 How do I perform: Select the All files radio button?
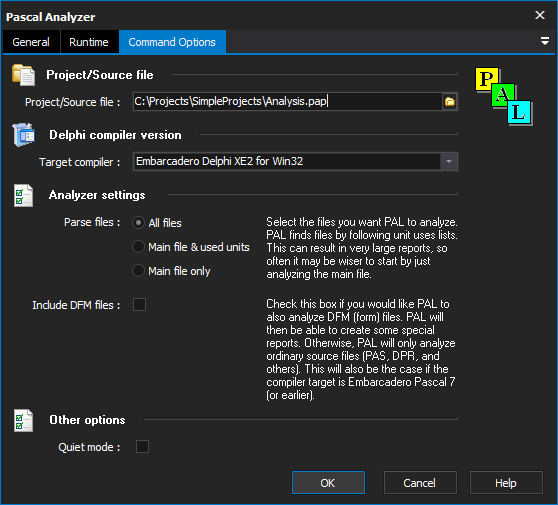point(138,223)
